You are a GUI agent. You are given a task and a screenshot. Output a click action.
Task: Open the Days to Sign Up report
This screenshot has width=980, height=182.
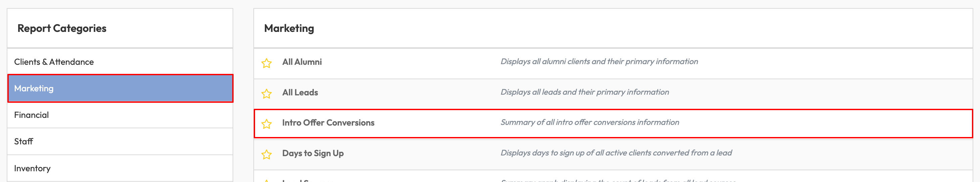pyautogui.click(x=313, y=153)
